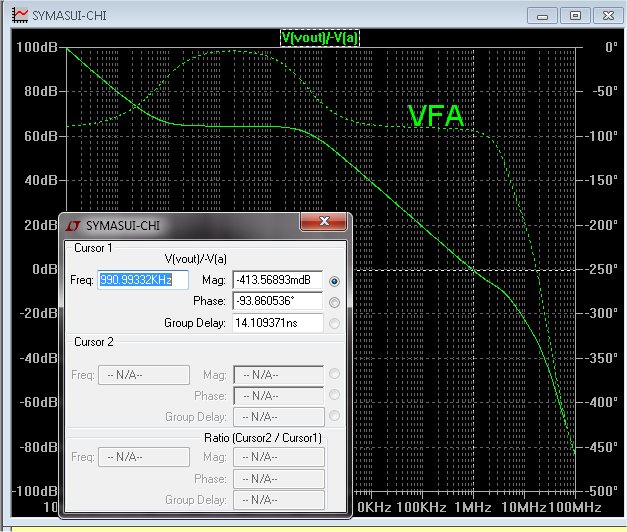Close the SYMASUI-CHI plot window
Image resolution: width=627 pixels, height=532 pixels.
click(608, 16)
